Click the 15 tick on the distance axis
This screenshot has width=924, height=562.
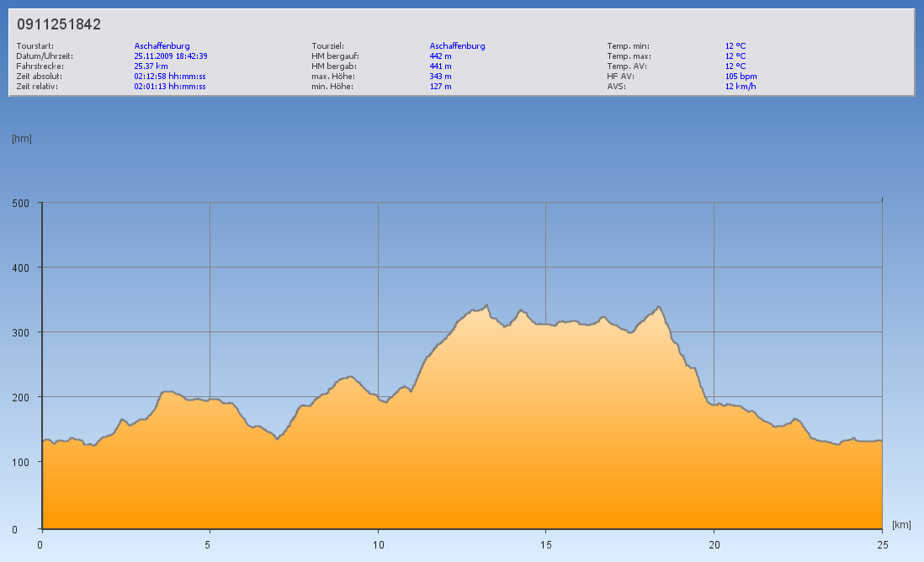(x=546, y=544)
